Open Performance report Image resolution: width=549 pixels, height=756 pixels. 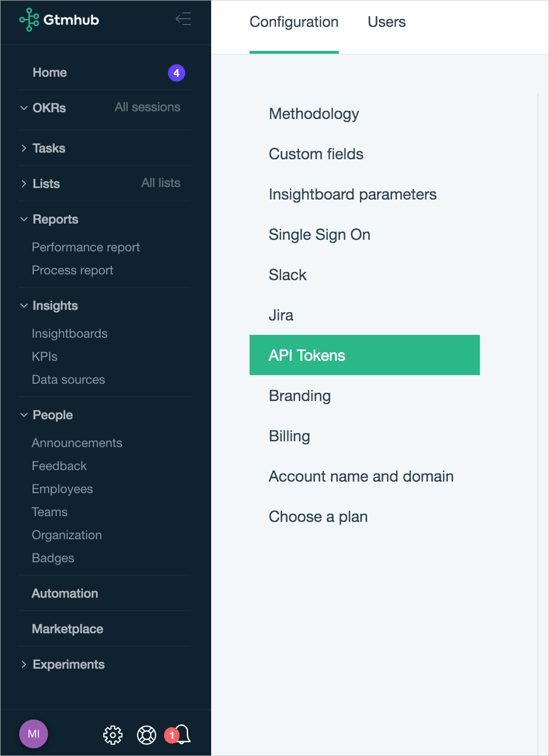pyautogui.click(x=86, y=247)
